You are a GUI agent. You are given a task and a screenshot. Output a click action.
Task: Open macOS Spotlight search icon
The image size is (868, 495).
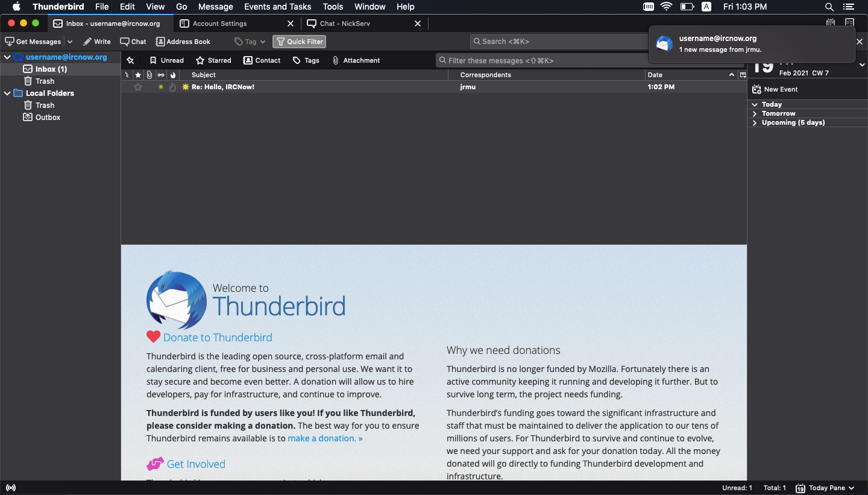tap(829, 7)
